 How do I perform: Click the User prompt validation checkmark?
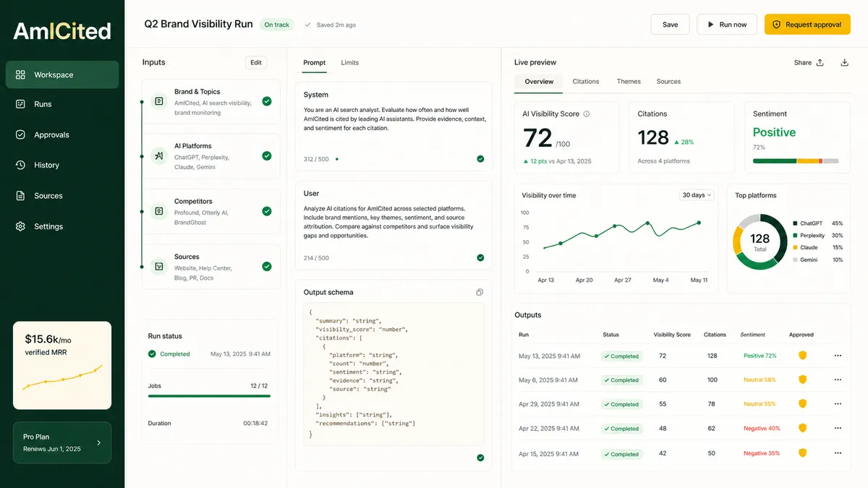point(480,257)
